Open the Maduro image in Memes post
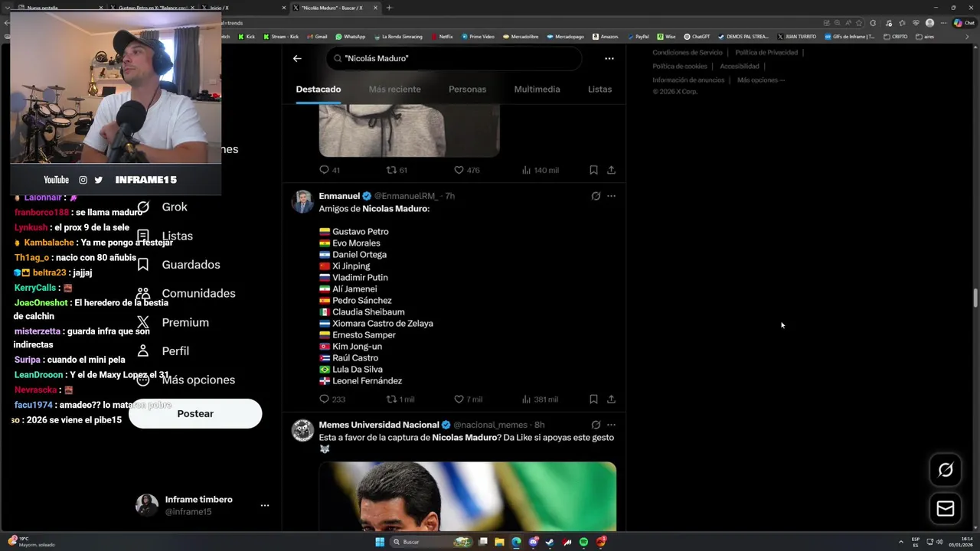 pos(467,496)
